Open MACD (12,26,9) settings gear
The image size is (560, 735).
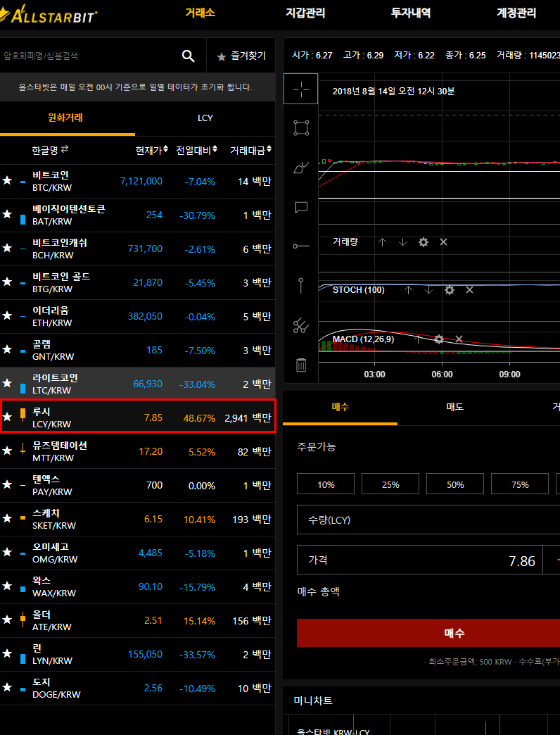pos(439,339)
